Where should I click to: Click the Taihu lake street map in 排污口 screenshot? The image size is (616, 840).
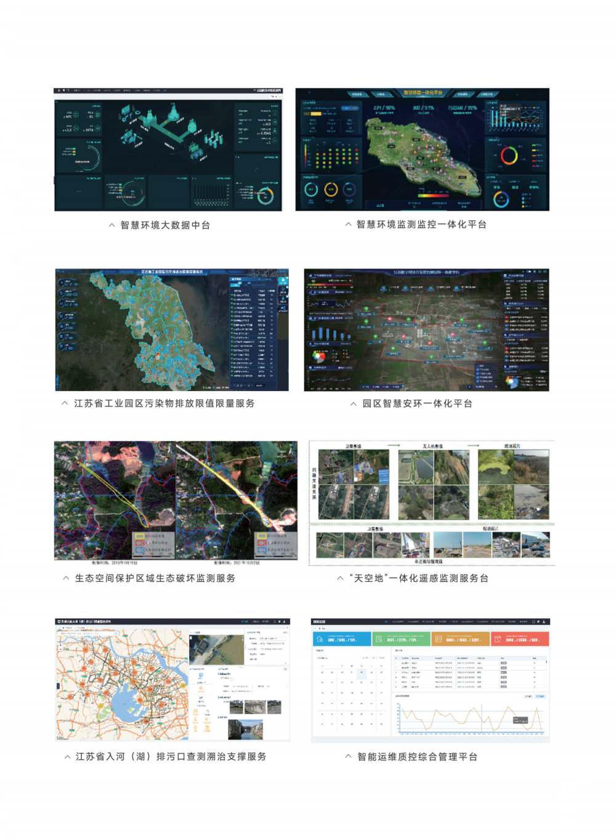[x=122, y=685]
